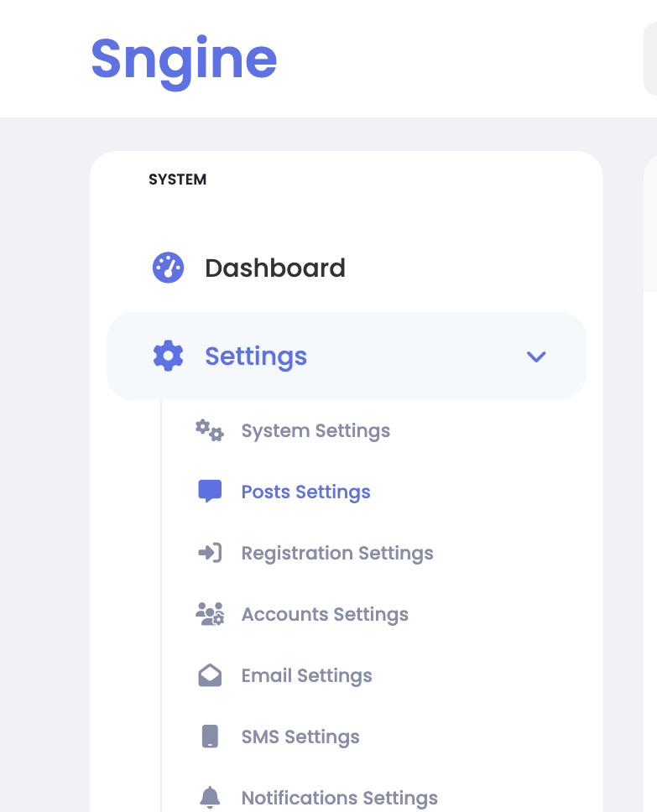Open Registration Settings
Screen dimensions: 657x812
coord(337,553)
